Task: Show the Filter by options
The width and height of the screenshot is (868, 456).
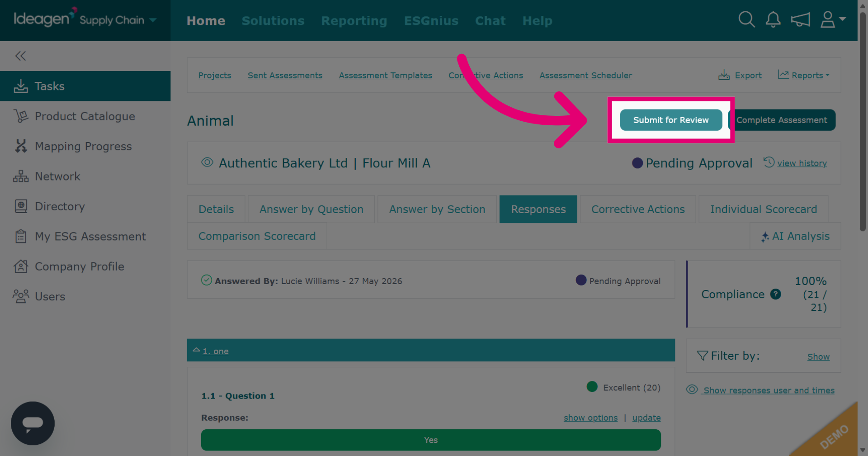Action: tap(818, 356)
